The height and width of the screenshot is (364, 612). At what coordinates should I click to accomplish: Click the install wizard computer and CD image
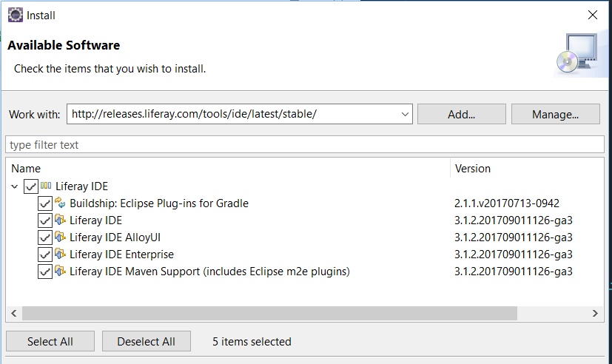click(x=577, y=54)
